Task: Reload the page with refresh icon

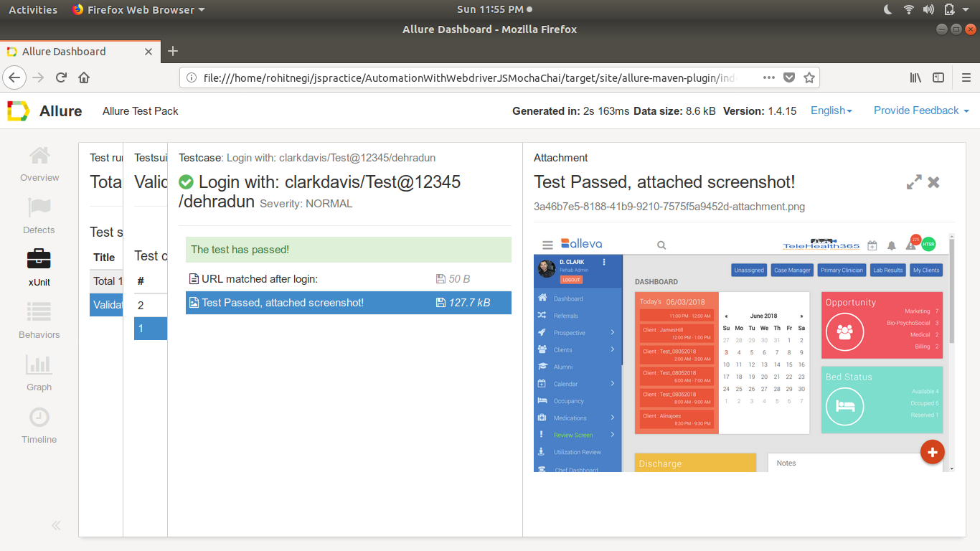Action: point(61,77)
